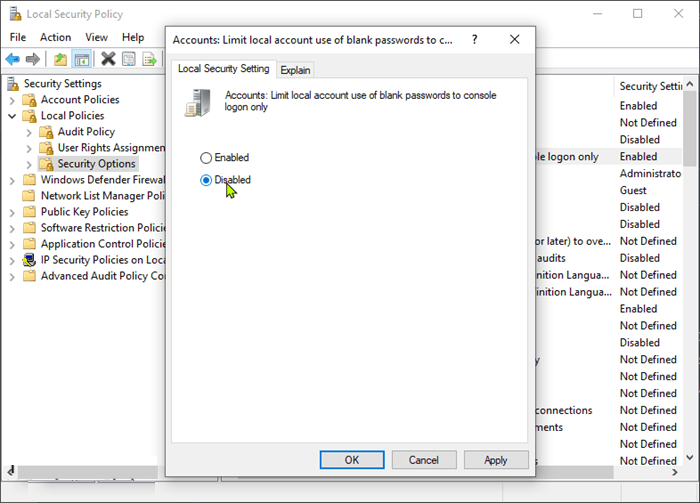The width and height of the screenshot is (700, 503).
Task: Click the Back arrow toolbar icon
Action: (x=13, y=59)
